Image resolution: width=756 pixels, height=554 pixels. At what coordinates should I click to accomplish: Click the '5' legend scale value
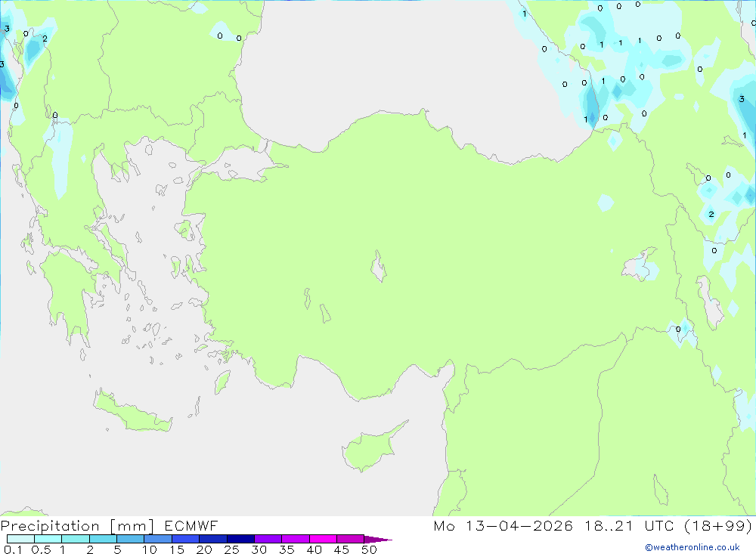coord(117,549)
